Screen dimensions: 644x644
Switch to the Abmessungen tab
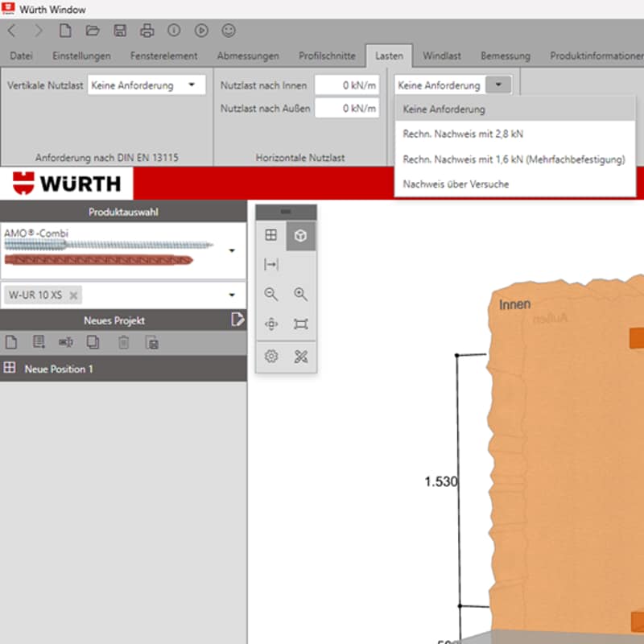coord(248,56)
